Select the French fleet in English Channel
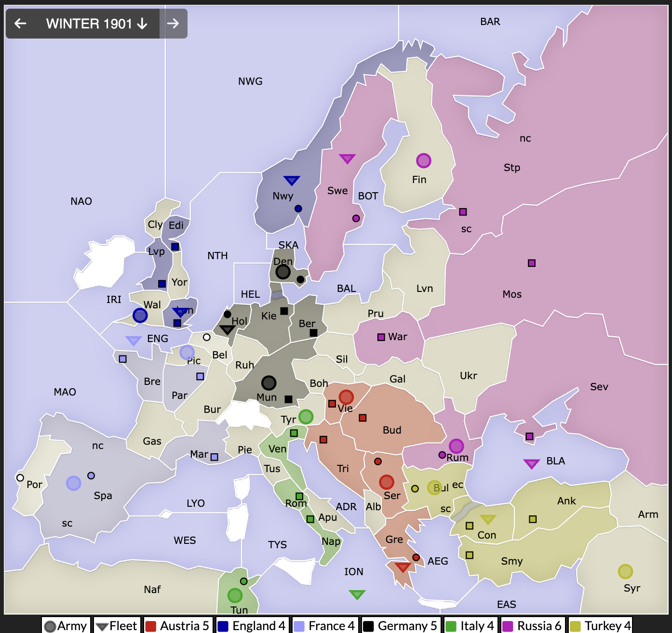 (134, 341)
